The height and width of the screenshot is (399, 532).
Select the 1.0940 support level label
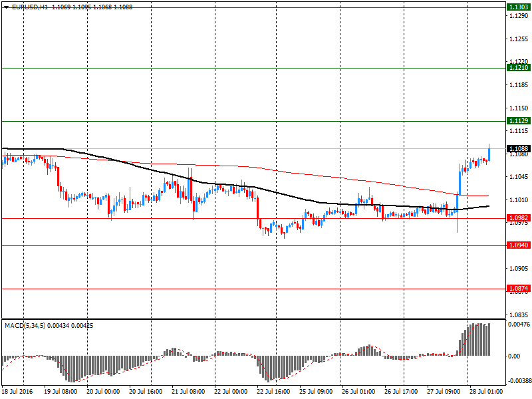coord(519,245)
